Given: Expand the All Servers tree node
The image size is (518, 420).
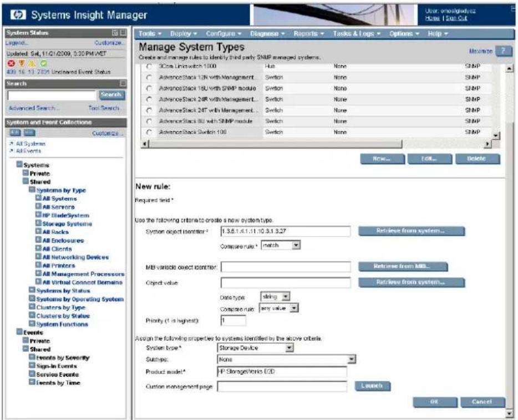Looking at the screenshot, I should click(x=38, y=206).
